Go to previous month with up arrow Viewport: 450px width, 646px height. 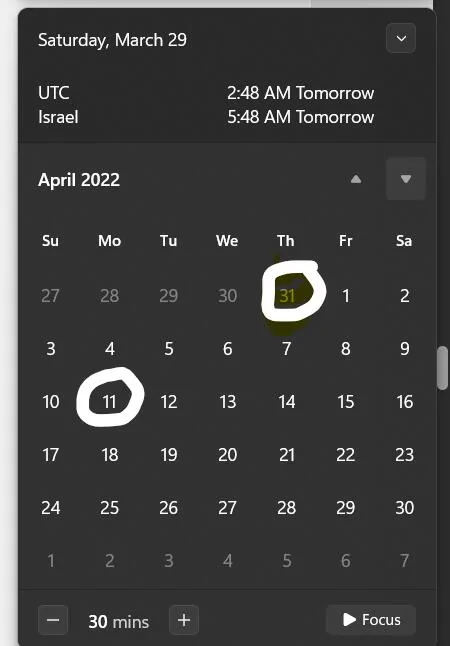click(356, 179)
